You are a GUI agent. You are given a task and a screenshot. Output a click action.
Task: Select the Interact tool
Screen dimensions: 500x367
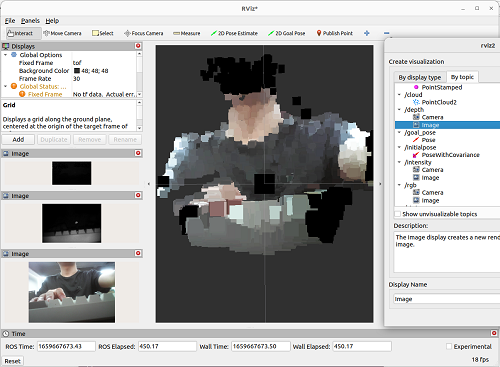click(x=23, y=33)
